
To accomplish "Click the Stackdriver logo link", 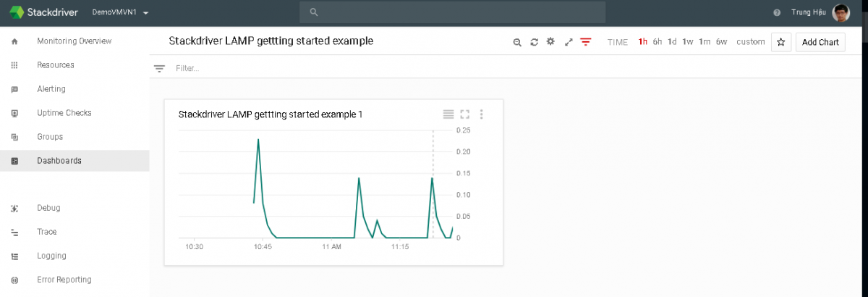I will pyautogui.click(x=43, y=12).
